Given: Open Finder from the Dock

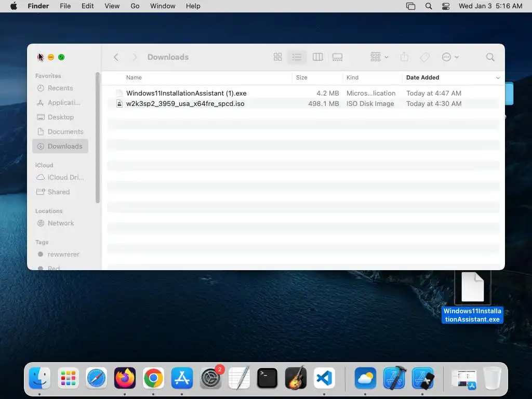Looking at the screenshot, I should 39,378.
